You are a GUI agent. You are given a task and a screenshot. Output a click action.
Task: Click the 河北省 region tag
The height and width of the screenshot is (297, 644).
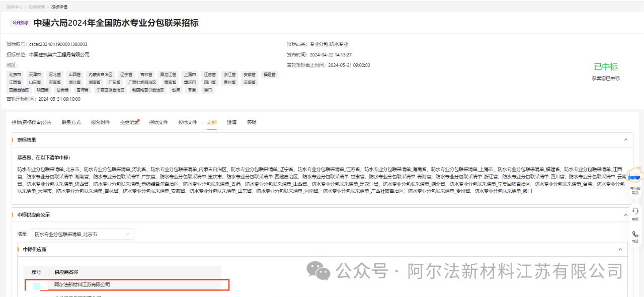pyautogui.click(x=55, y=75)
